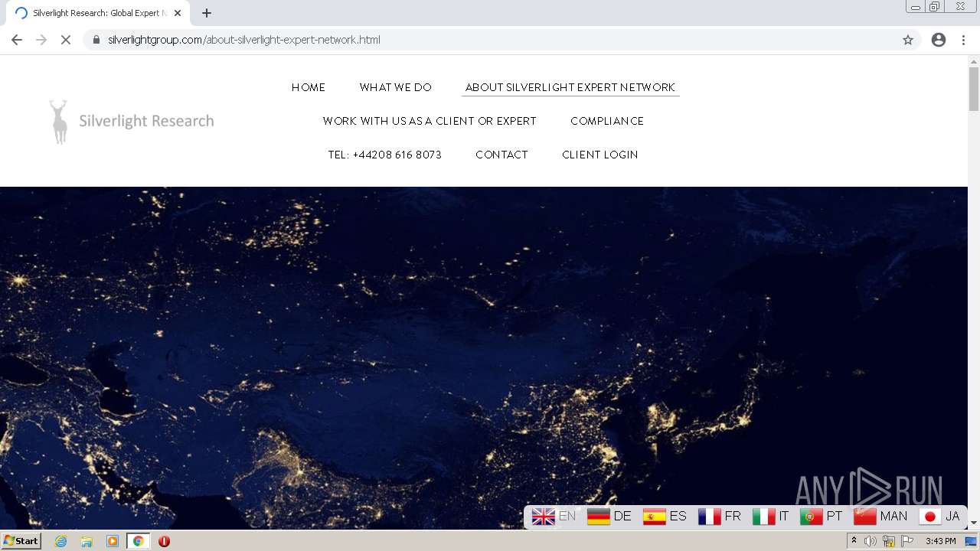Screen dimensions: 980x551
Task: Go to the COMPLIANCE page
Action: click(607, 121)
